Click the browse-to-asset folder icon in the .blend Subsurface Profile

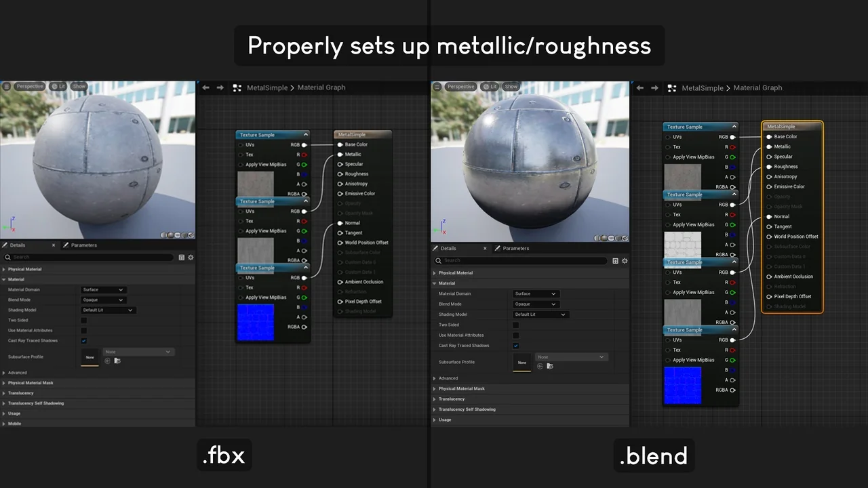coord(550,366)
